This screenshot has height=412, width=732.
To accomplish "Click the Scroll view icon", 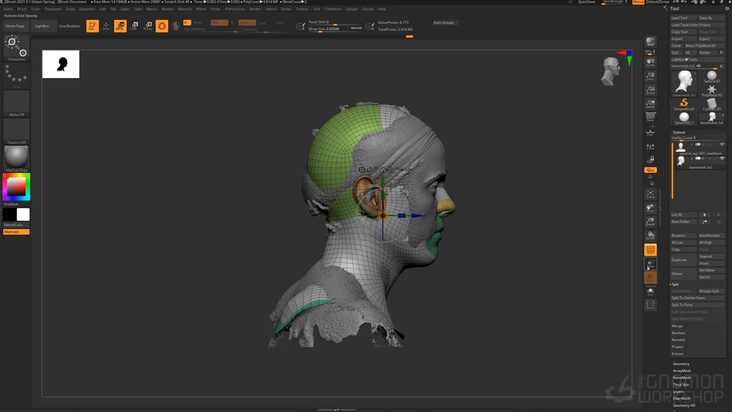I will point(650,62).
